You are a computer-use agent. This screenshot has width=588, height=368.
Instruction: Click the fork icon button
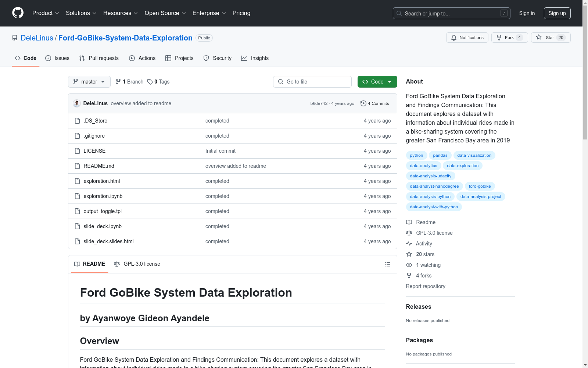(499, 38)
